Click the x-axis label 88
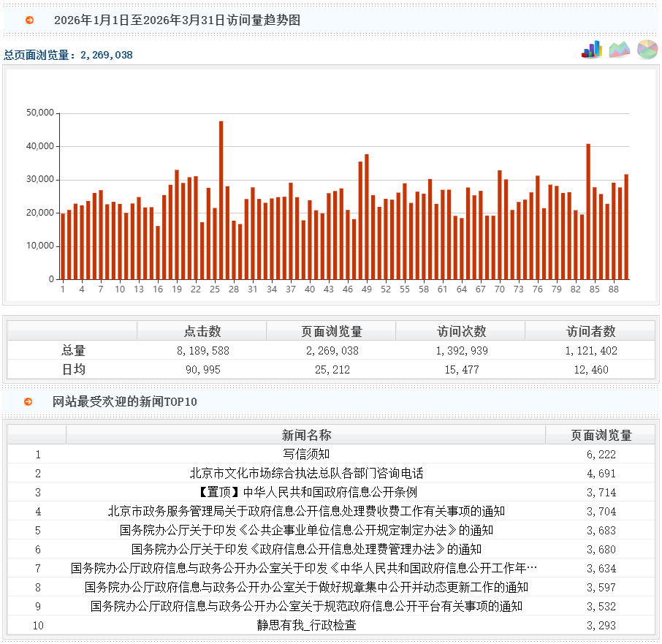Image resolution: width=662 pixels, height=644 pixels. [614, 289]
